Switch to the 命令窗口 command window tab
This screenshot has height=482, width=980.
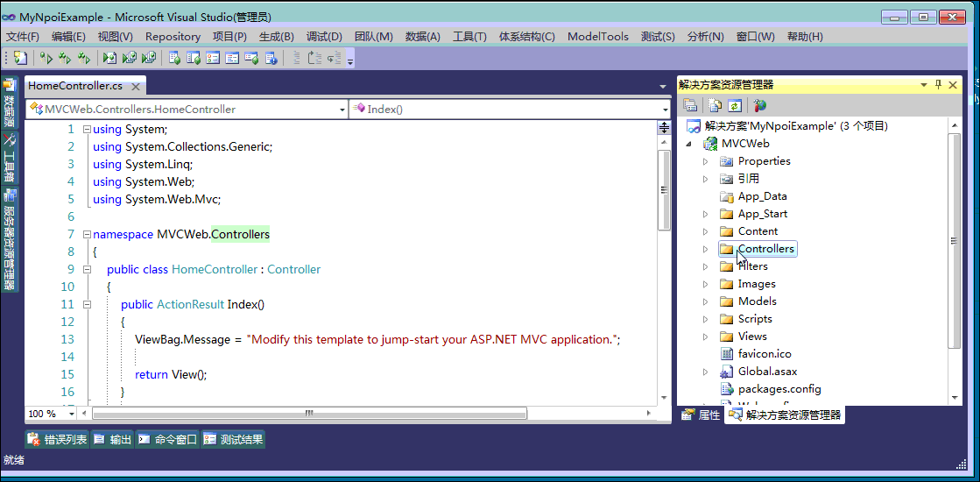pyautogui.click(x=167, y=440)
